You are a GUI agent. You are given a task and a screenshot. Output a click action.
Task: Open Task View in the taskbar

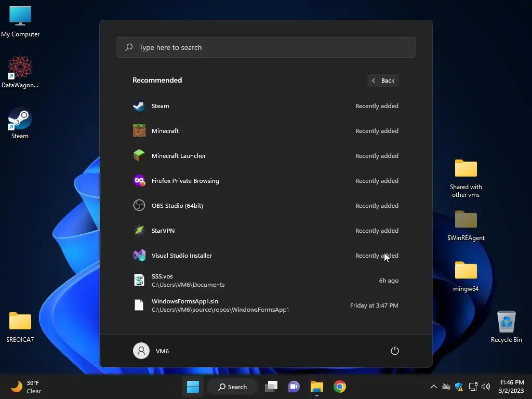[271, 387]
